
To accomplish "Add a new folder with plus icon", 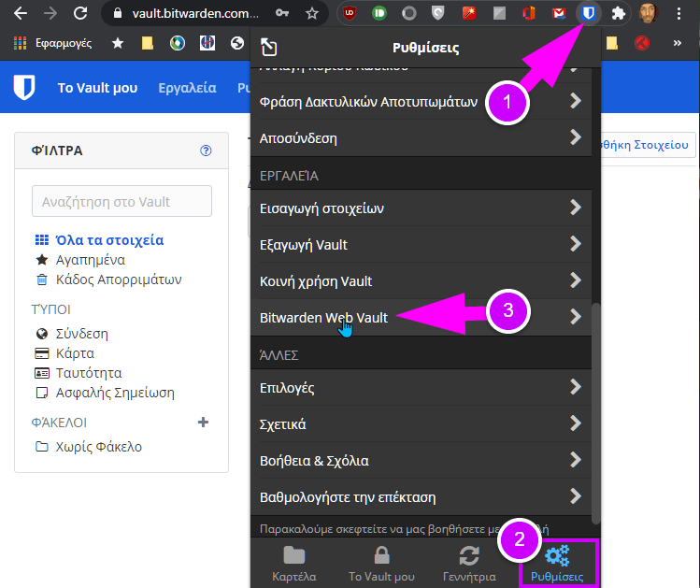I will tap(203, 423).
